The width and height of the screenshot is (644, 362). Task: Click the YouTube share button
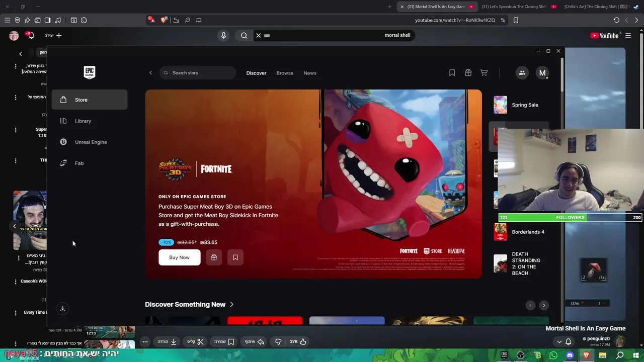255,341
